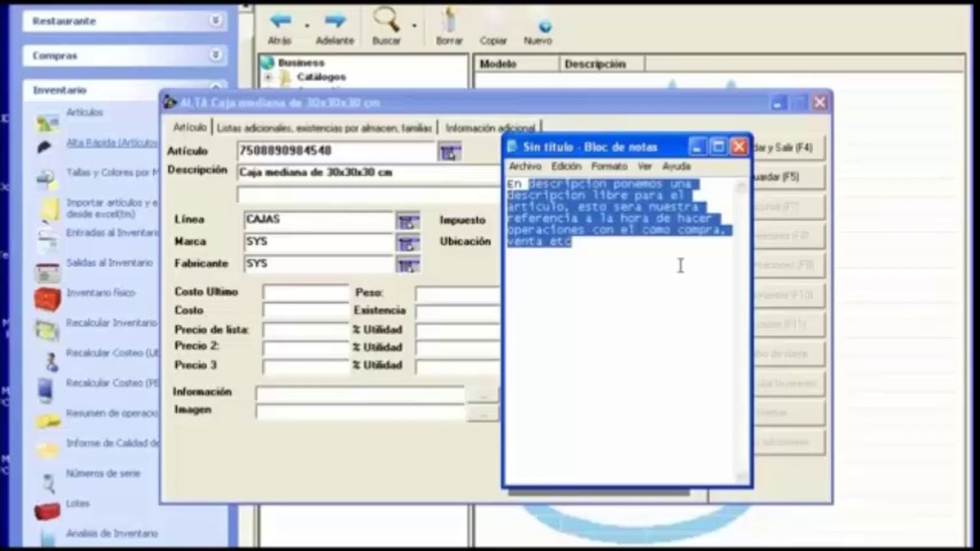This screenshot has width=980, height=551.
Task: Click the Costo input field
Action: pyautogui.click(x=306, y=311)
